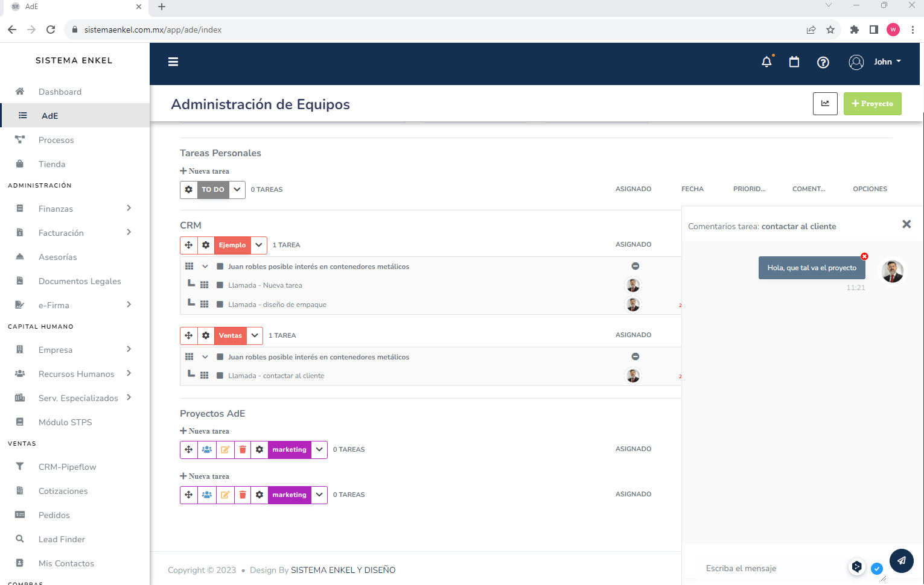This screenshot has width=924, height=585.
Task: Check the checkbox for Llamada - contactar al cliente
Action: click(x=220, y=375)
